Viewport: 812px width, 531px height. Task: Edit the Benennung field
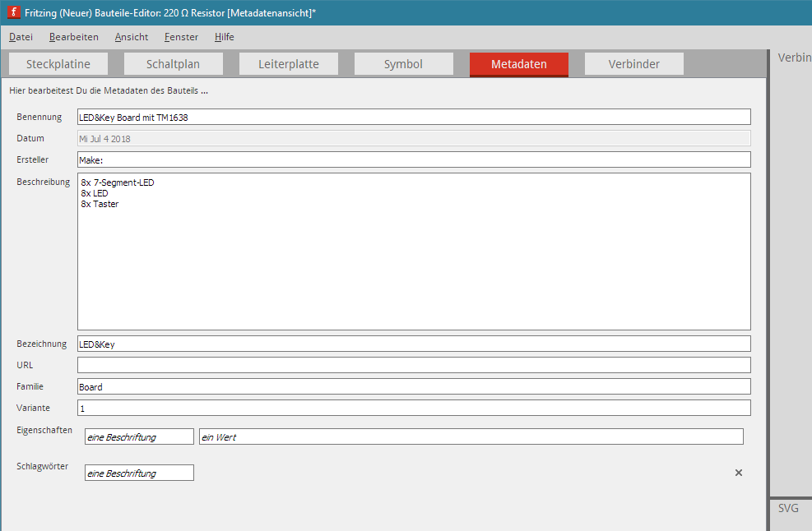tap(414, 117)
